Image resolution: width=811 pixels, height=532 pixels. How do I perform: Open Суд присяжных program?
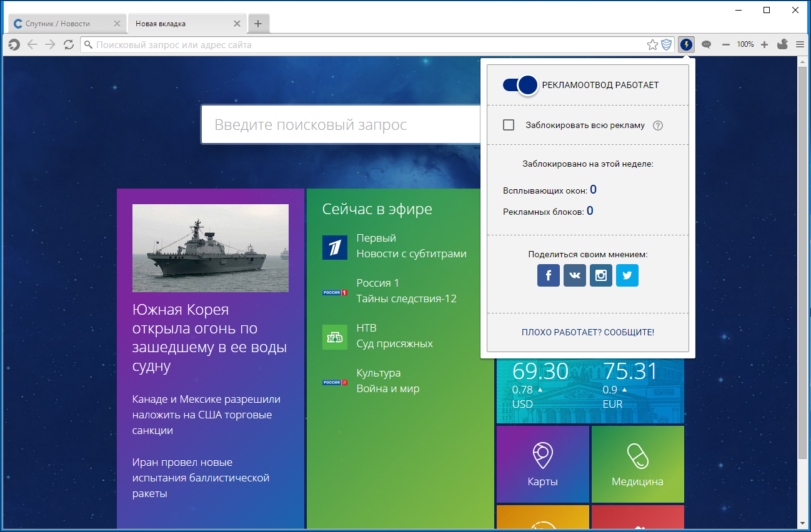(x=395, y=343)
